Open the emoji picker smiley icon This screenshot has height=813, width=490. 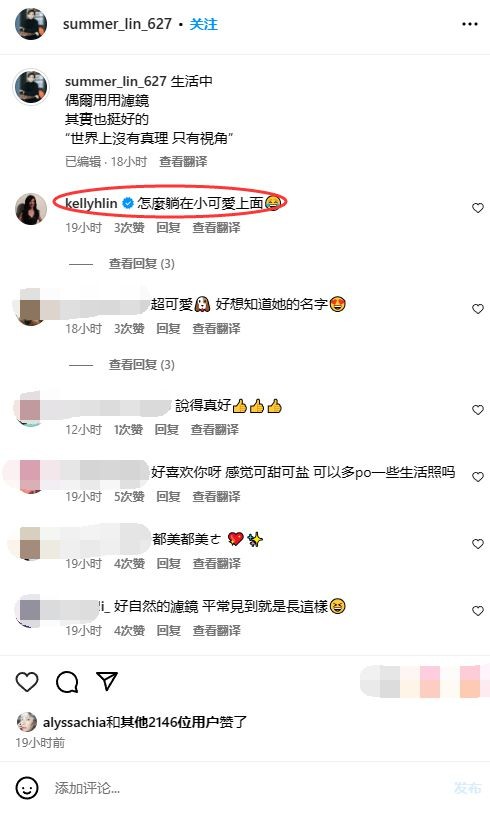(x=27, y=788)
